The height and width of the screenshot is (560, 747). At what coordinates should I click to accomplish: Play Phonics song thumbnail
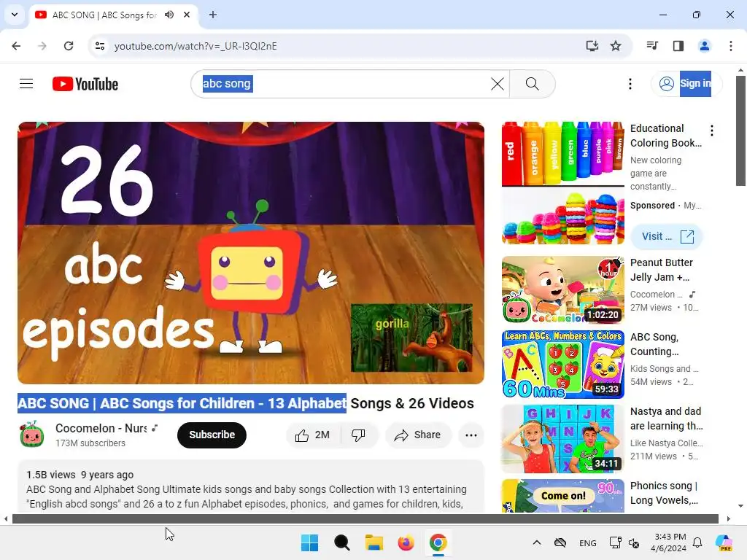tap(562, 496)
